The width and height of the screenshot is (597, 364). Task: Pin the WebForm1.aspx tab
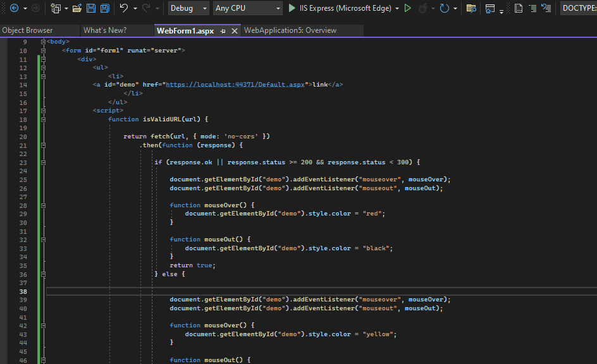click(223, 31)
